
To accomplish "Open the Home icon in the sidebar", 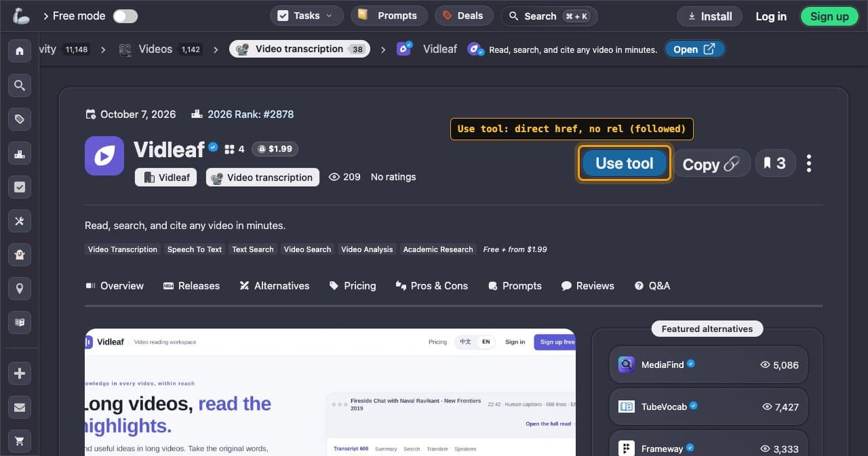I will point(20,51).
